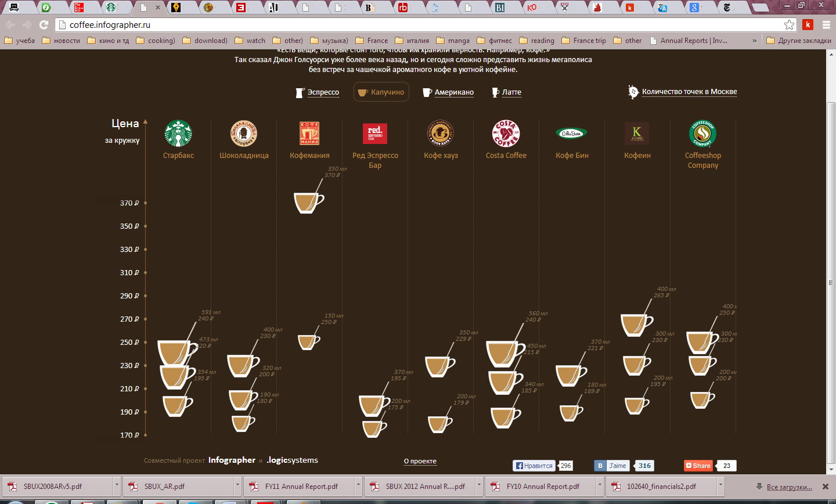
Task: Click the Coffeeshop Company 200 ₽ smallest cup
Action: click(x=702, y=400)
